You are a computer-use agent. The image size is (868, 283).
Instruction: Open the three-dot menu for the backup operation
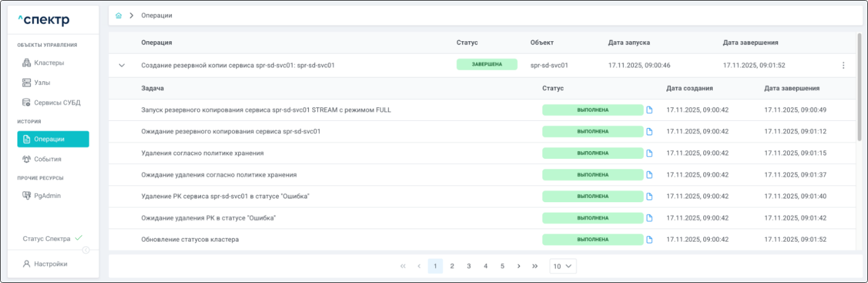[x=843, y=65]
